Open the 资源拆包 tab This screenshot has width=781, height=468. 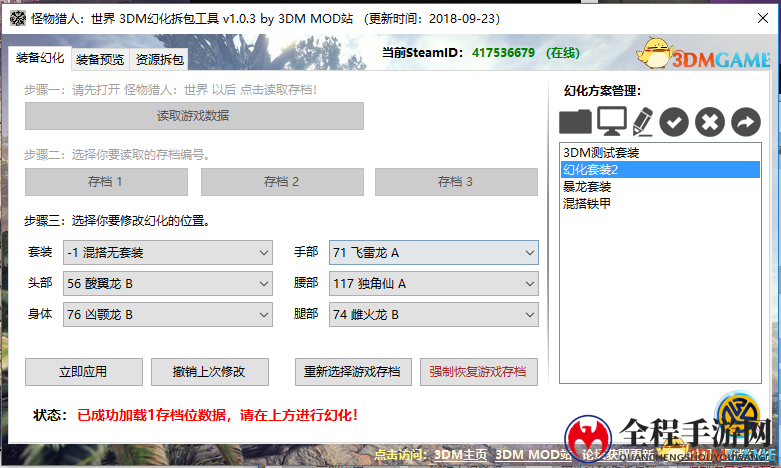pyautogui.click(x=159, y=60)
